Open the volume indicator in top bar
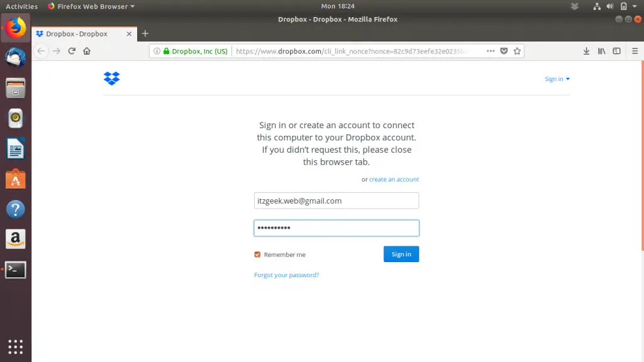Screen dimensions: 644x362 click(610, 6)
